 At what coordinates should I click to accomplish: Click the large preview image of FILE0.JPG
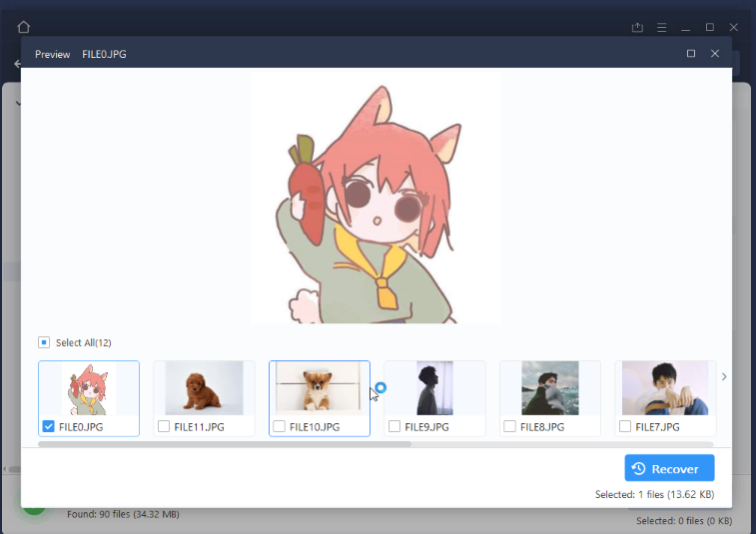(x=376, y=198)
